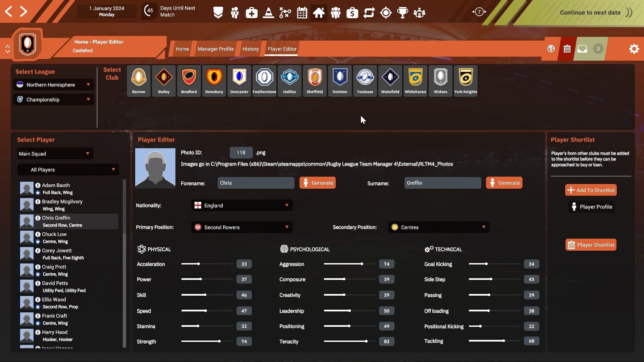Open the Competitions trophy icon
Image resolution: width=644 pixels, height=362 pixels.
click(403, 12)
